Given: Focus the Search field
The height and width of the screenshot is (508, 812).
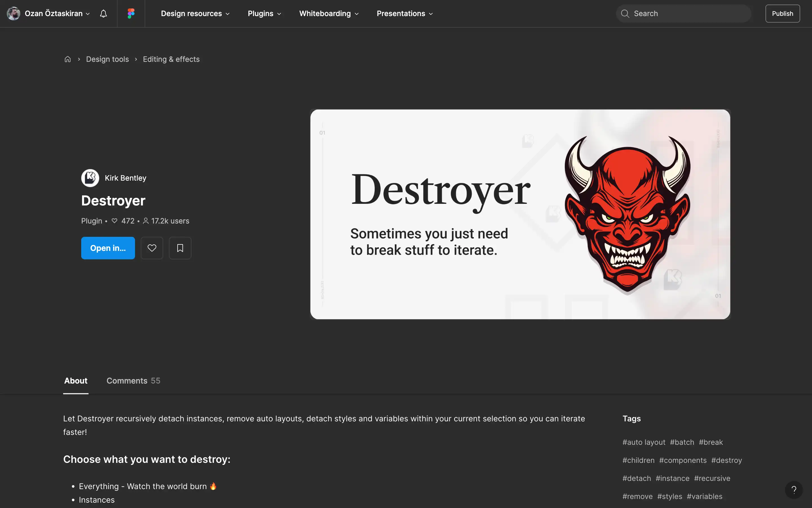Looking at the screenshot, I should point(683,14).
